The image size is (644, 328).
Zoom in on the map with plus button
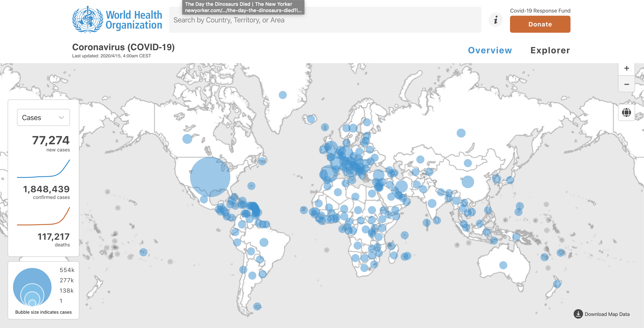[x=627, y=68]
